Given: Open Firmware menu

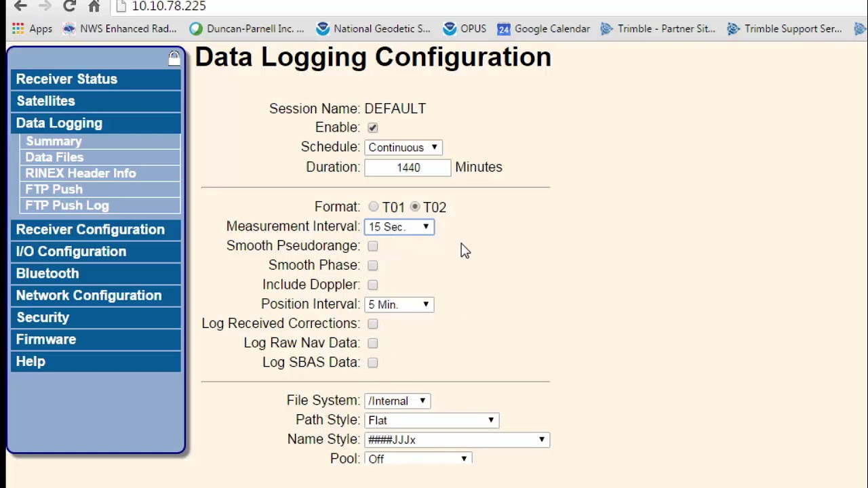Looking at the screenshot, I should pos(96,340).
